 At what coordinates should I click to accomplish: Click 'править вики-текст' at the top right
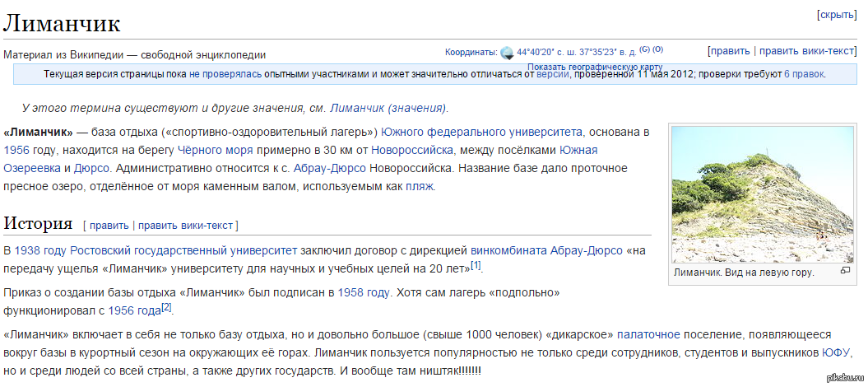point(807,51)
